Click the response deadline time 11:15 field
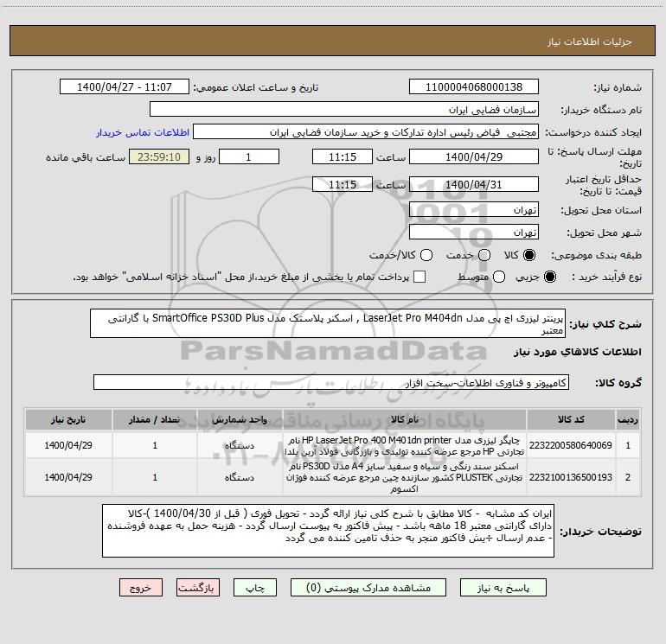Viewport: 666px width, 644px height. [x=343, y=156]
